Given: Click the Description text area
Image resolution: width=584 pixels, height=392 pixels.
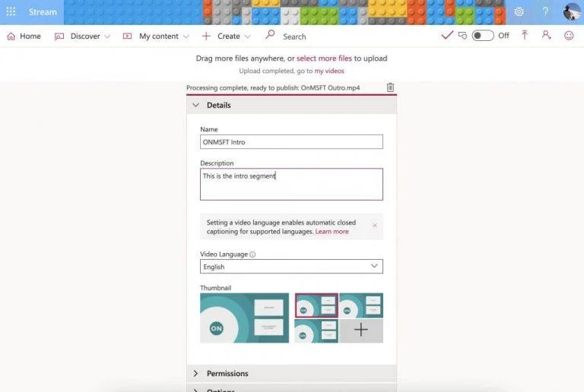Looking at the screenshot, I should (291, 184).
